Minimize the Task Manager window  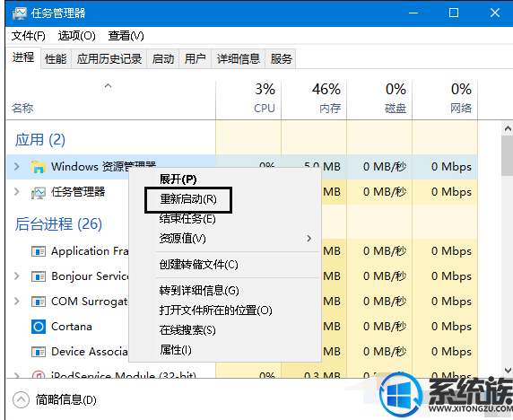pos(413,13)
